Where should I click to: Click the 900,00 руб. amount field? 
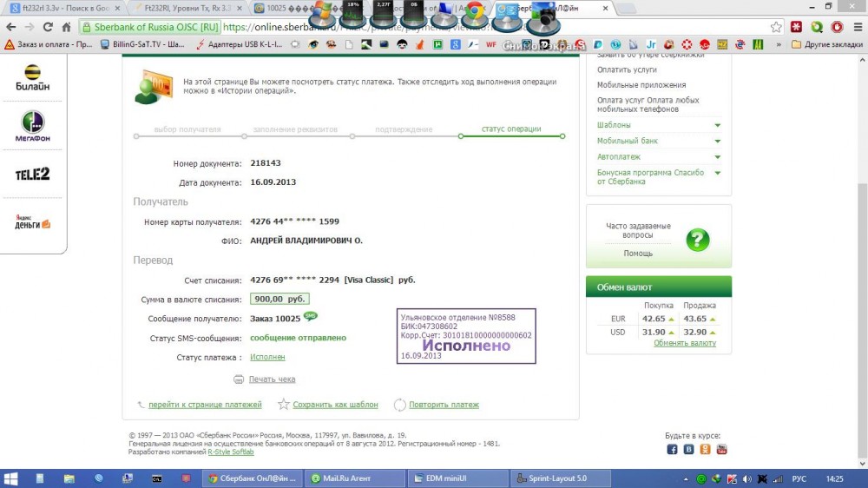coord(279,299)
